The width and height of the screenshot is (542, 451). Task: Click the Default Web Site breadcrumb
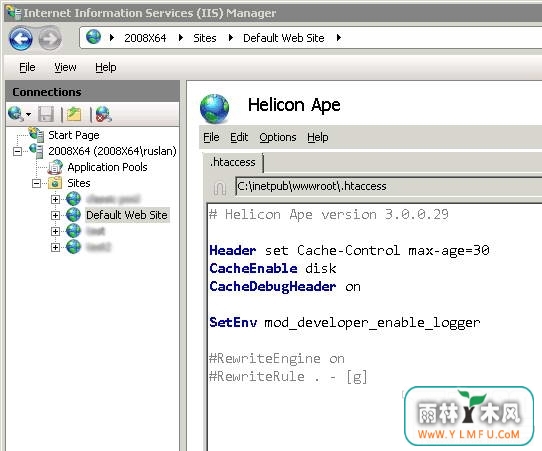click(x=284, y=38)
